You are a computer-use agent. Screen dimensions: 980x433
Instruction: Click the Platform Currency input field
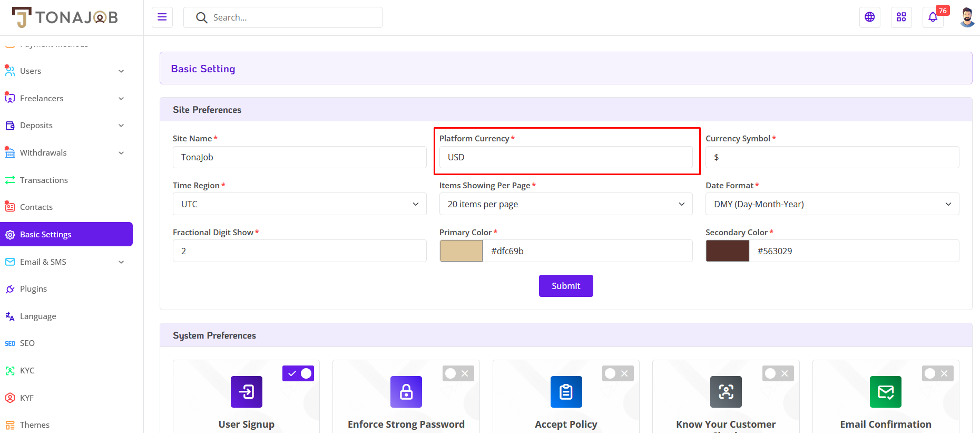point(566,157)
